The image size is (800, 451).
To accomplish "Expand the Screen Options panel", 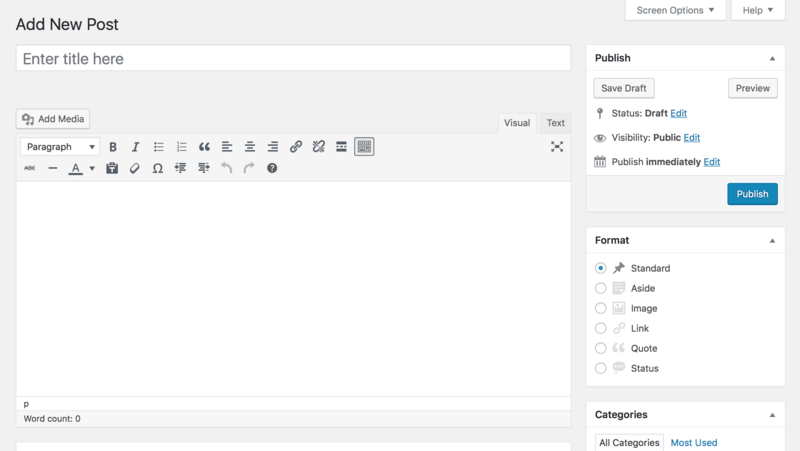I will (675, 10).
